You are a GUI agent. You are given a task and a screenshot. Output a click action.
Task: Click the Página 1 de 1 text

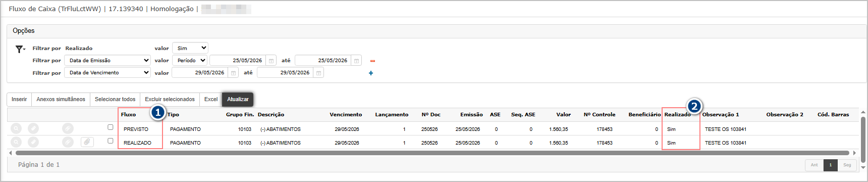(39, 165)
